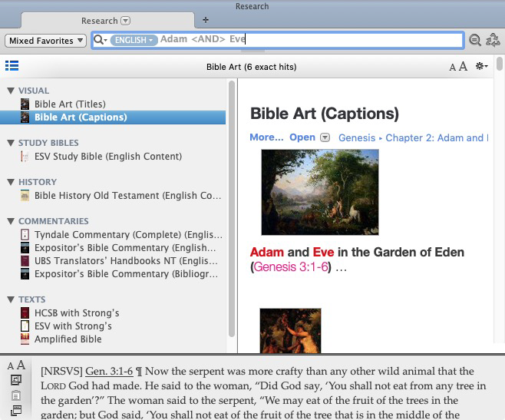Collapse the COMMENTARIES section
This screenshot has height=420, width=505.
coord(11,221)
